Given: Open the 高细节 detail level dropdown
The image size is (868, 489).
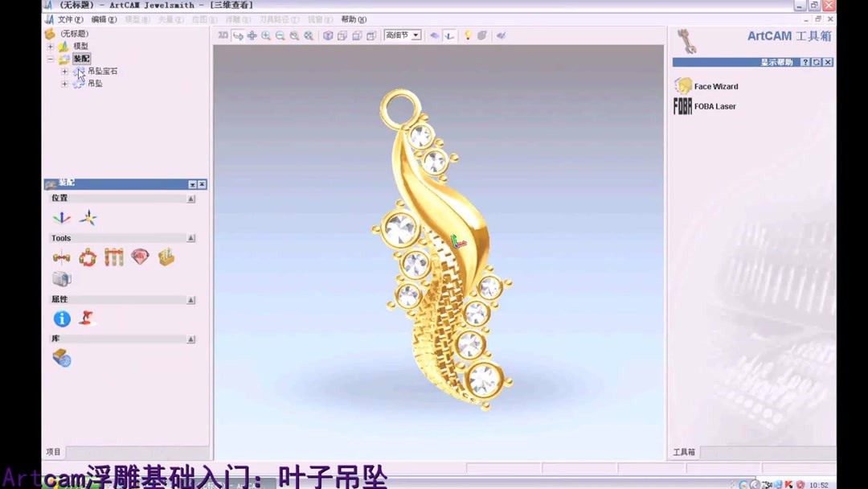Looking at the screenshot, I should coord(416,35).
